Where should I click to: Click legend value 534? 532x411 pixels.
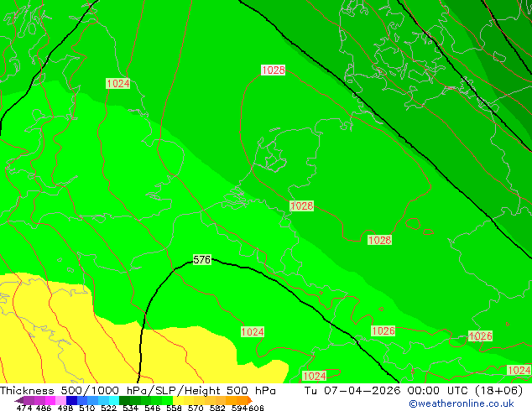click(x=130, y=408)
